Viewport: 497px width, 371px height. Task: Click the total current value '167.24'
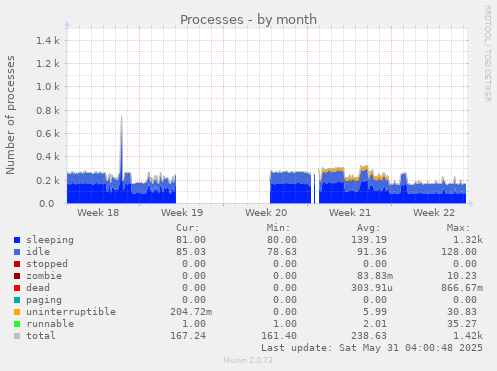point(188,336)
